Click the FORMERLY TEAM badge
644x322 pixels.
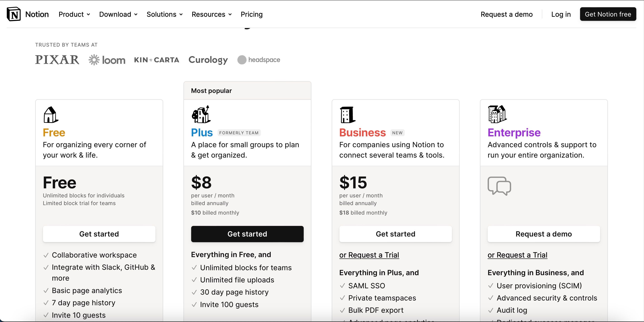[x=239, y=133]
